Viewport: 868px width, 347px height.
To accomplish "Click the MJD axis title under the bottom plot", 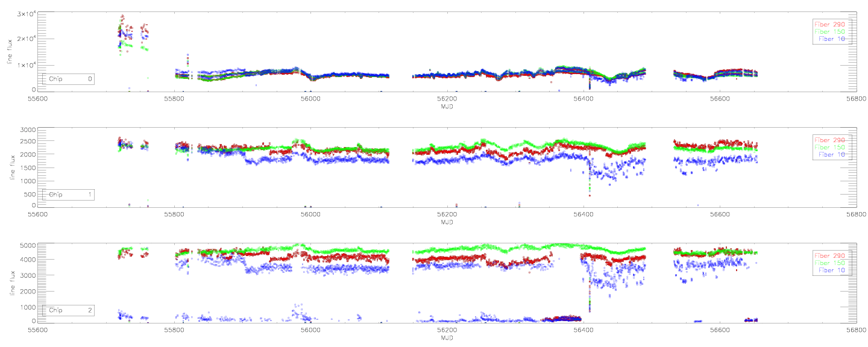I will 447,338.
